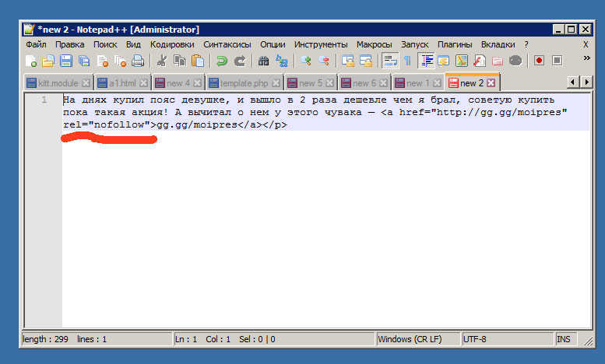Open the Файл menu
The height and width of the screenshot is (364, 605).
pos(36,44)
